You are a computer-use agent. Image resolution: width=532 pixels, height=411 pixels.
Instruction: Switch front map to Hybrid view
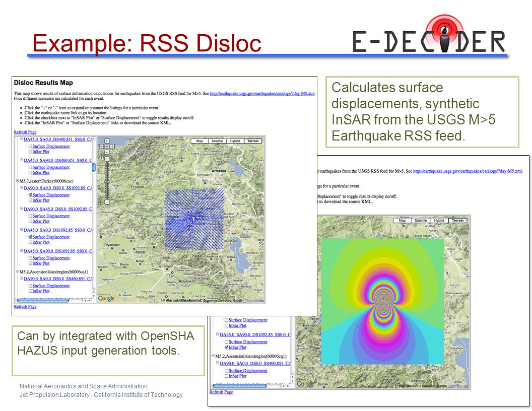[x=235, y=141]
